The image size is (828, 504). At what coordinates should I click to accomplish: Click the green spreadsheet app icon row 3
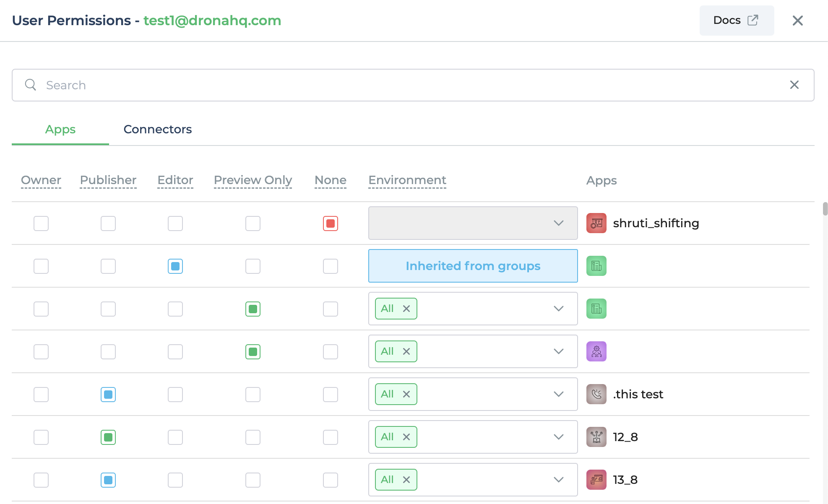(596, 308)
